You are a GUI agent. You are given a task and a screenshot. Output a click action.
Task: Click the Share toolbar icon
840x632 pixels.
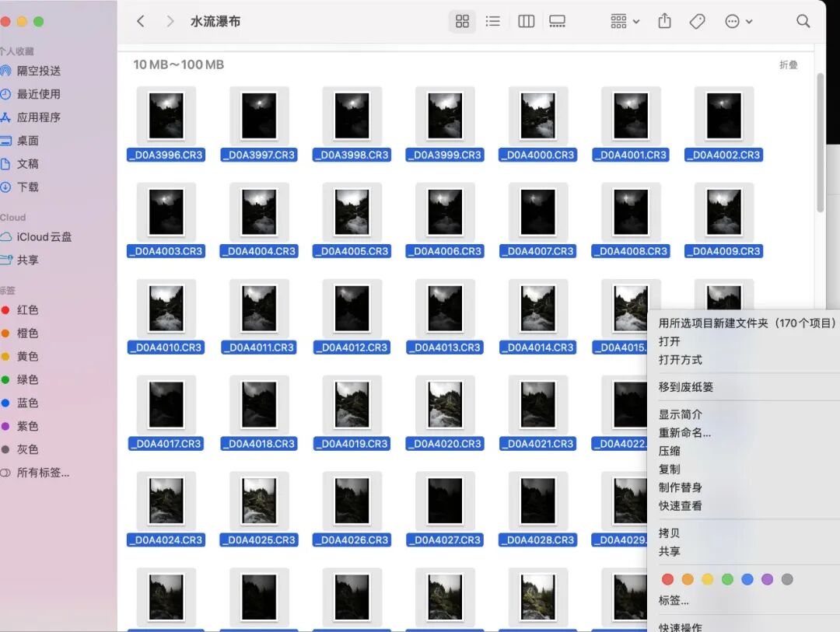tap(664, 22)
